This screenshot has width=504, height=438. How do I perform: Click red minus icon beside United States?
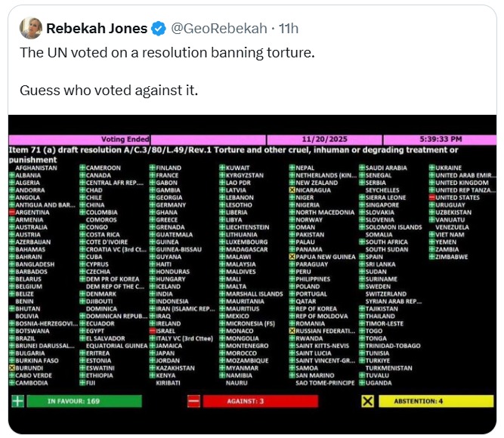tap(432, 197)
